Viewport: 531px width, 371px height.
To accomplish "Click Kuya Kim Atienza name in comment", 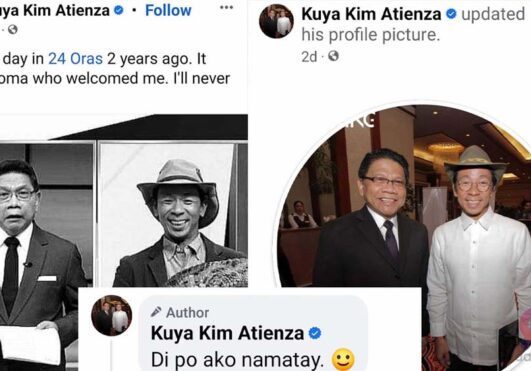I will coord(227,333).
